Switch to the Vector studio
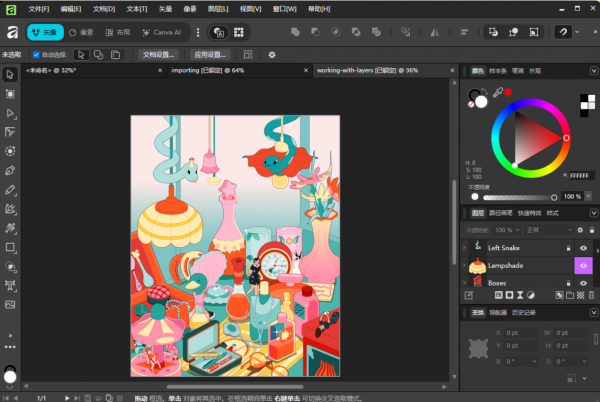 [45, 33]
